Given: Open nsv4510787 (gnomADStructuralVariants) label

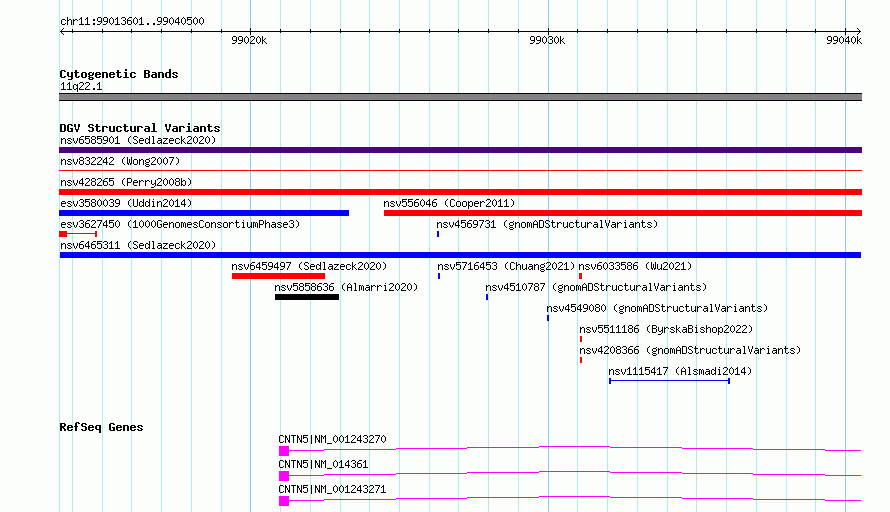Looking at the screenshot, I should [x=596, y=287].
